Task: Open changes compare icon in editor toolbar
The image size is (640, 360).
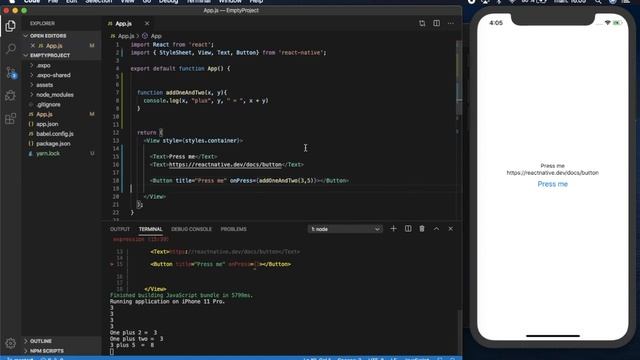Action: 422,23
